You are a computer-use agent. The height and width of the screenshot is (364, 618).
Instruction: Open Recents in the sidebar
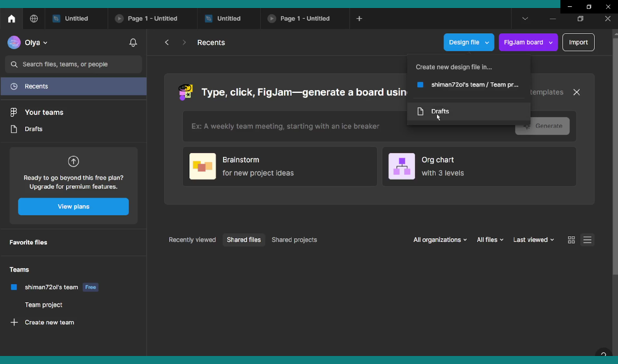tap(73, 86)
